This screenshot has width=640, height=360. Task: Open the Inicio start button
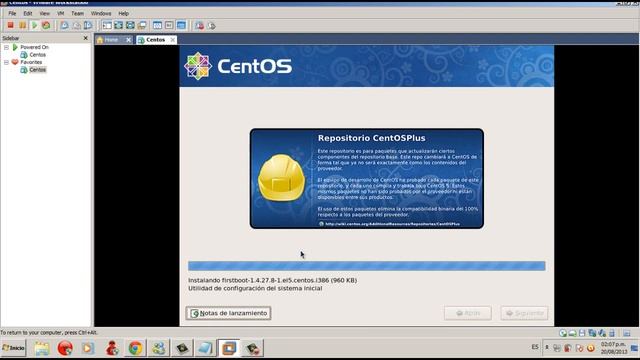coord(13,348)
